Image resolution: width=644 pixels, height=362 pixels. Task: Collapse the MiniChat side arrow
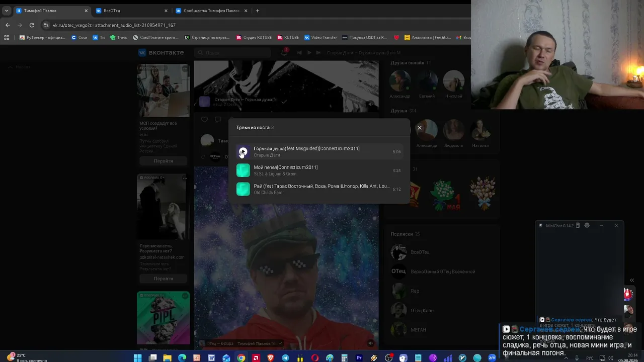632,281
